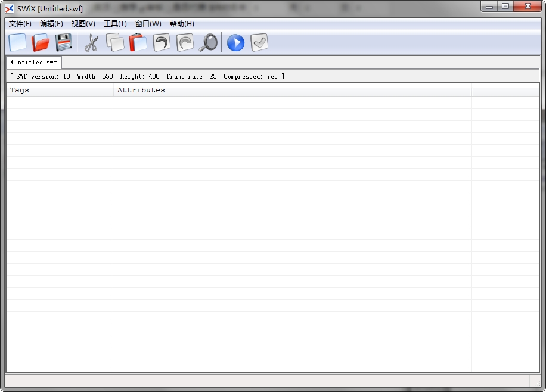546x392 pixels.
Task: Switch to the *Untitled.swf tab
Action: (34, 62)
